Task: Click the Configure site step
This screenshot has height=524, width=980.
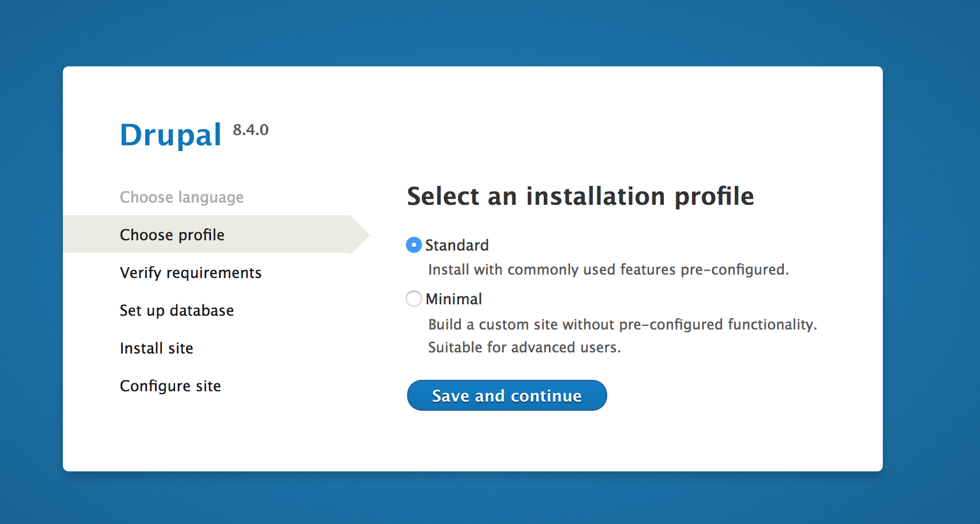Action: click(x=170, y=386)
